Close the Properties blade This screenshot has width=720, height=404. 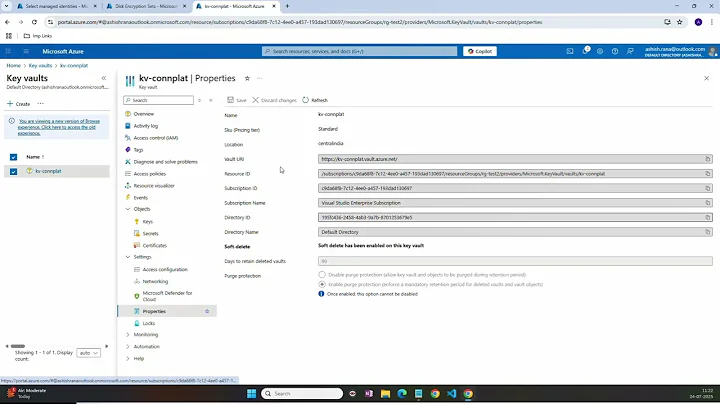tap(706, 79)
